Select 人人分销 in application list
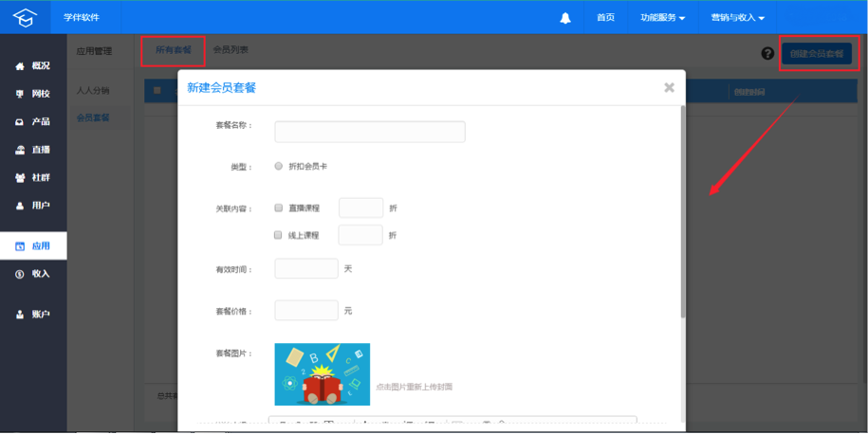 click(x=93, y=90)
